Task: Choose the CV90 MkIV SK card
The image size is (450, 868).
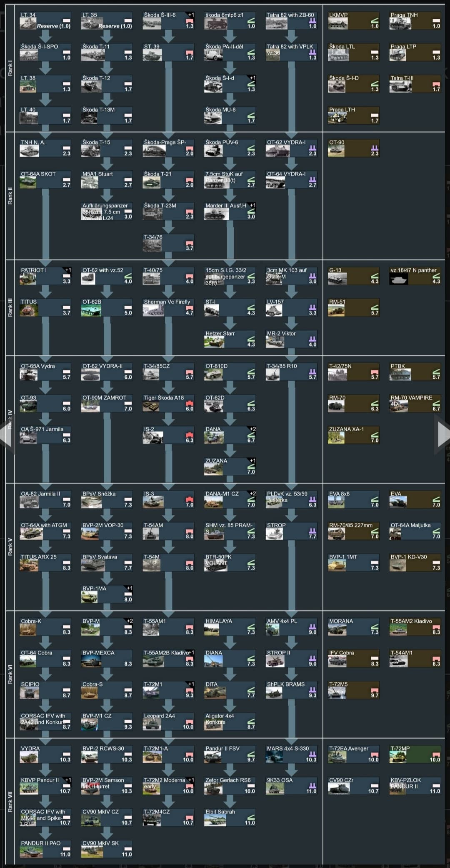Action: point(107,848)
